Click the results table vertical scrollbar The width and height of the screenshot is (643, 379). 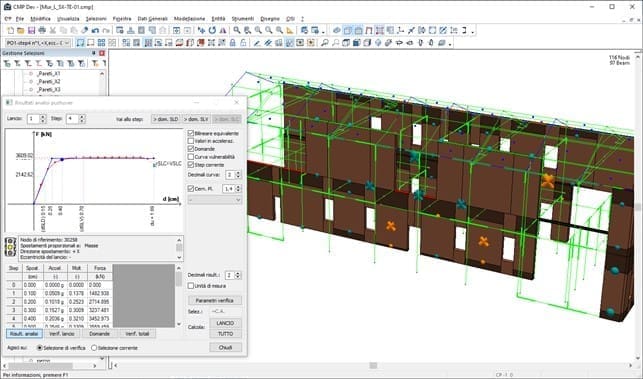178,296
